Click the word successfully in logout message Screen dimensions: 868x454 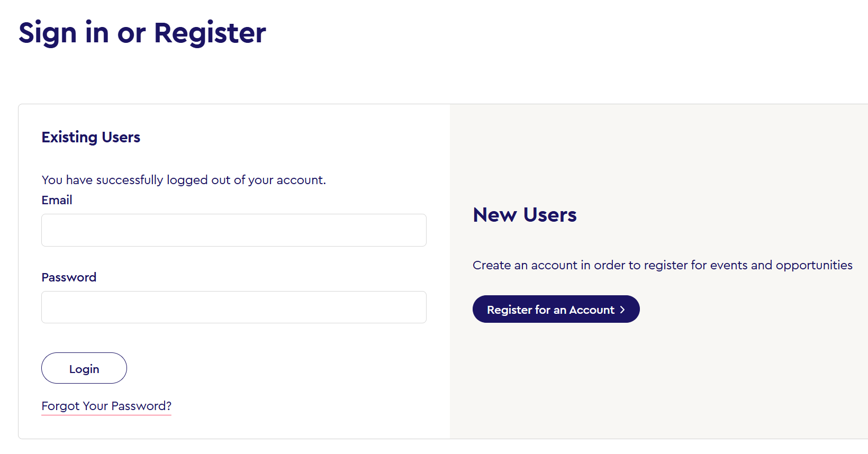(129, 180)
